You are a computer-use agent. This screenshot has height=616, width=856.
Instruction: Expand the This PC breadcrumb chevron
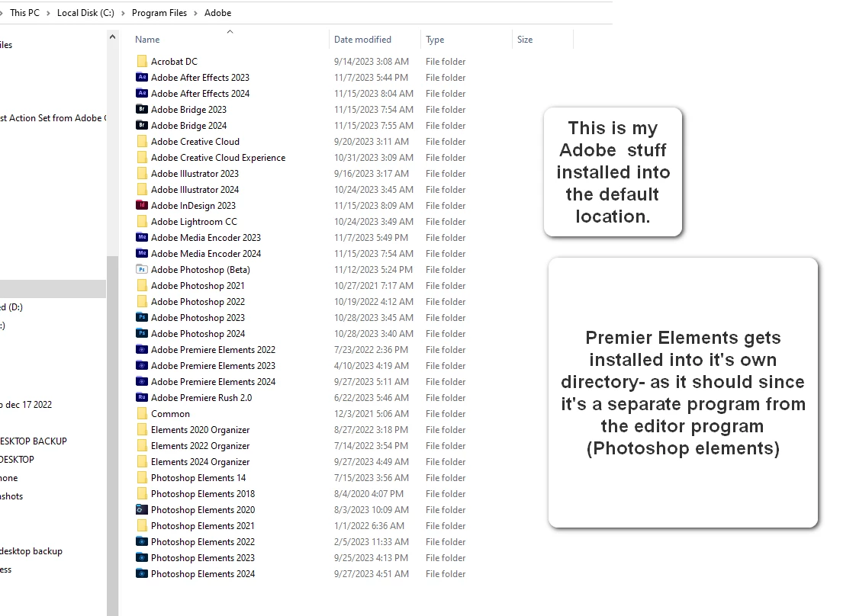pos(49,13)
